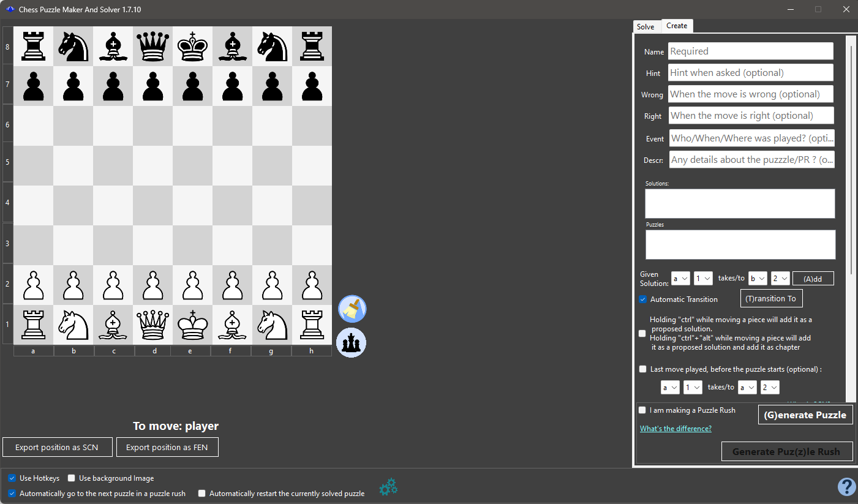The height and width of the screenshot is (504, 858).
Task: Enable automatically restart the solved puzzle
Action: pos(201,494)
